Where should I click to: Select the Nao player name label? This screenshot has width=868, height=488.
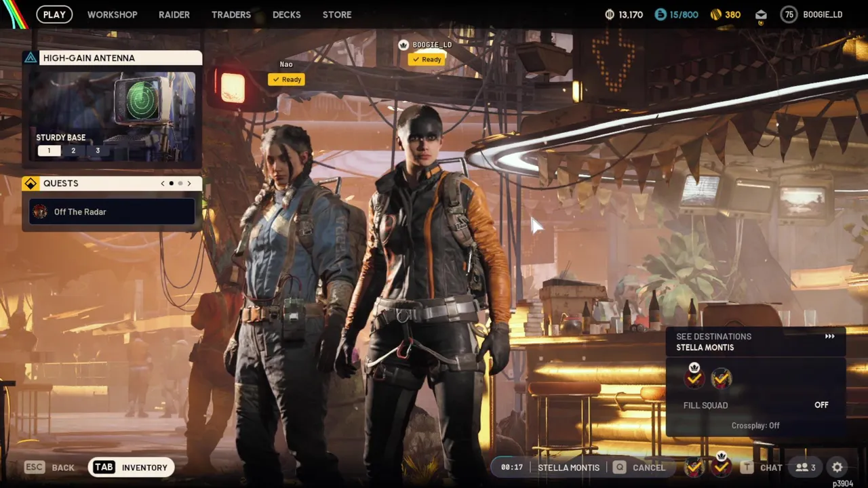tap(286, 64)
